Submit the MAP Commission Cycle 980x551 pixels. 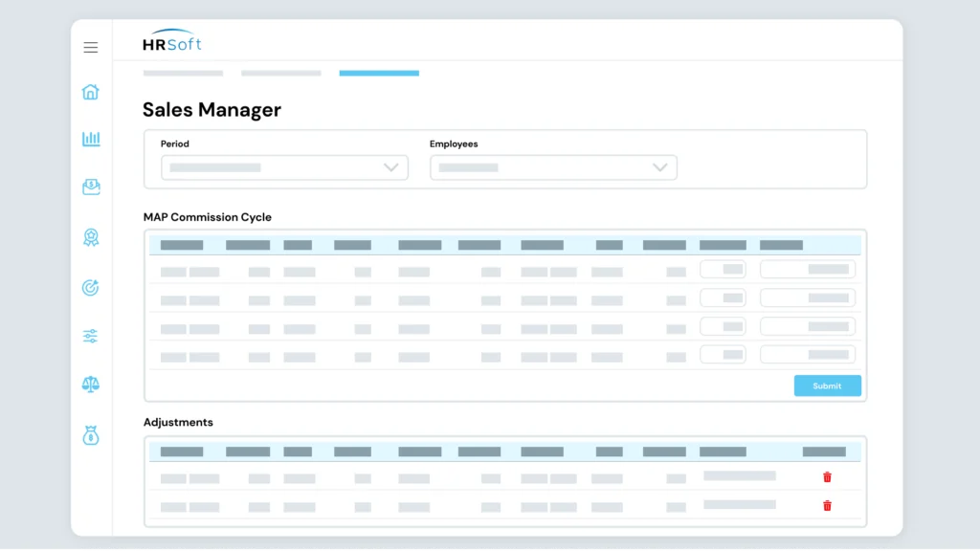828,386
